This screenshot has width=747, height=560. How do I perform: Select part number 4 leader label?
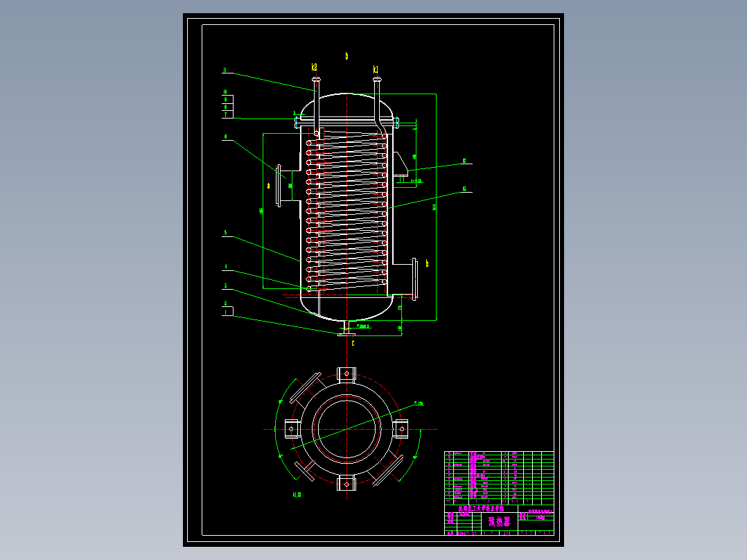pos(226,267)
